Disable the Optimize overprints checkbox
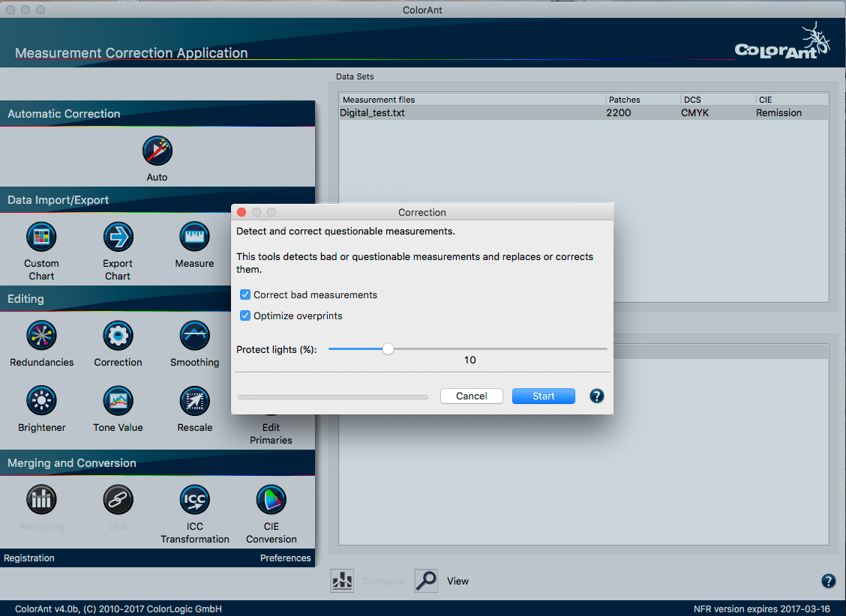The width and height of the screenshot is (846, 616). (x=245, y=315)
